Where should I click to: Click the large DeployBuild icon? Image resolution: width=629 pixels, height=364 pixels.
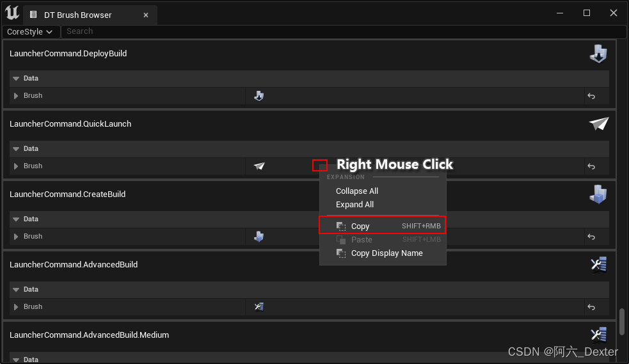tap(598, 54)
